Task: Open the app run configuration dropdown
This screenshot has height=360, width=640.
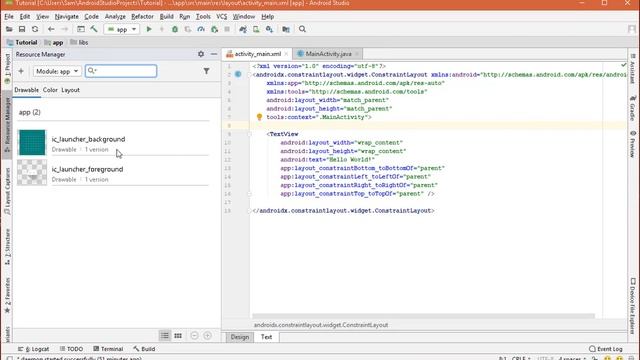Action: [x=122, y=29]
